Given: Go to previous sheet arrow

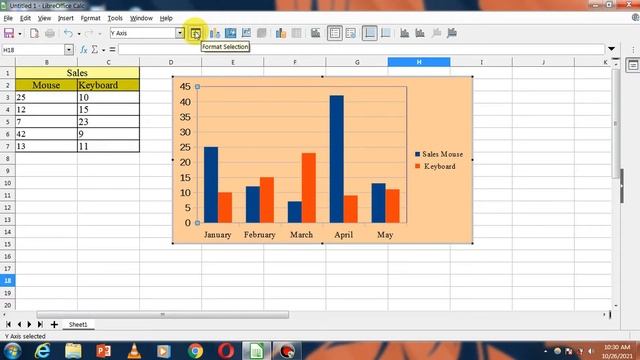Looking at the screenshot, I should click(19, 324).
